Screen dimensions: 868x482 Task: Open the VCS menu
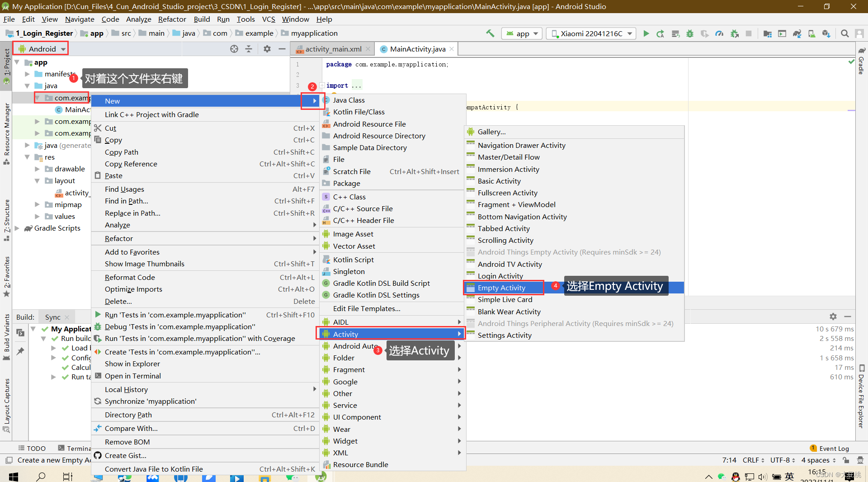click(x=269, y=19)
